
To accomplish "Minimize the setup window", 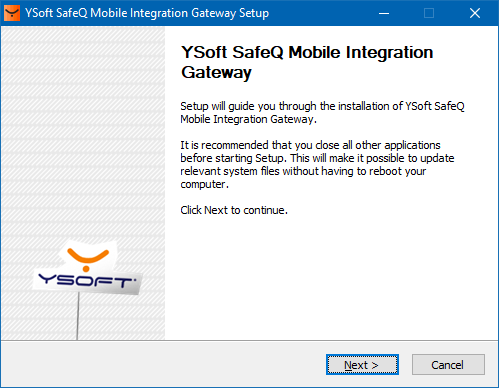I will [x=384, y=13].
